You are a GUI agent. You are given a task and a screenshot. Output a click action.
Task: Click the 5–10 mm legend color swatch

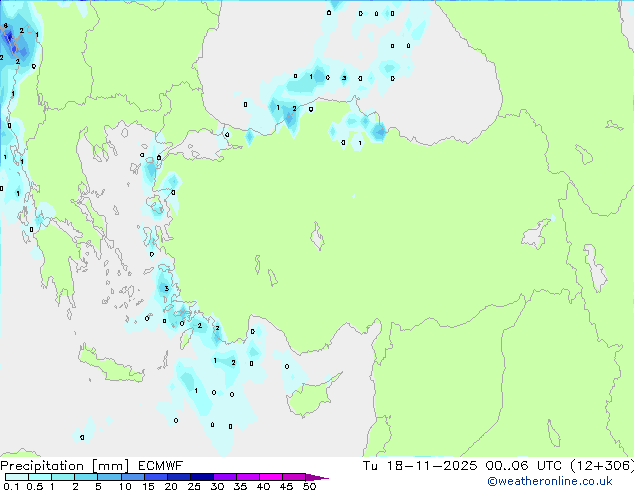click(x=109, y=477)
